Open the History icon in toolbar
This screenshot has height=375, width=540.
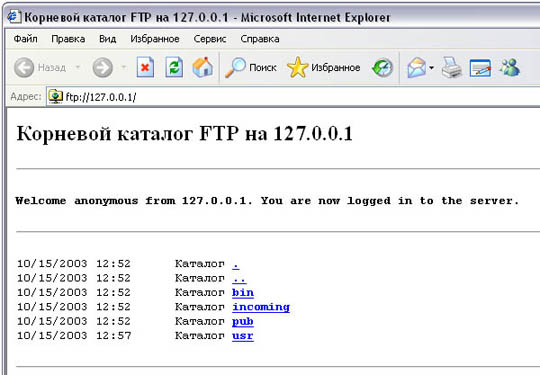click(x=382, y=67)
